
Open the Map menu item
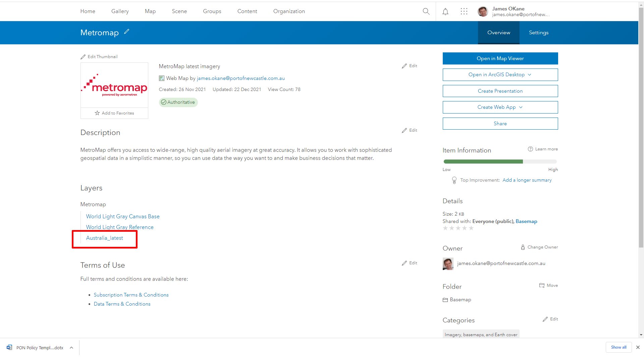point(150,11)
